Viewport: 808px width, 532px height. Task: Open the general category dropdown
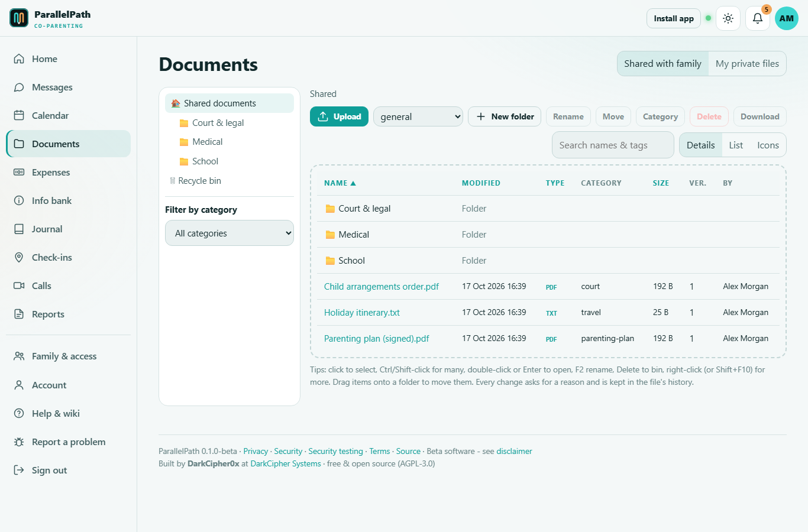pyautogui.click(x=418, y=116)
